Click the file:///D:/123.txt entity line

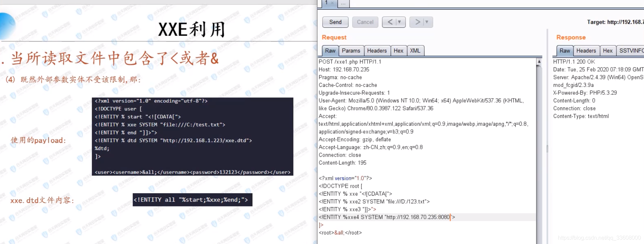pos(374,202)
